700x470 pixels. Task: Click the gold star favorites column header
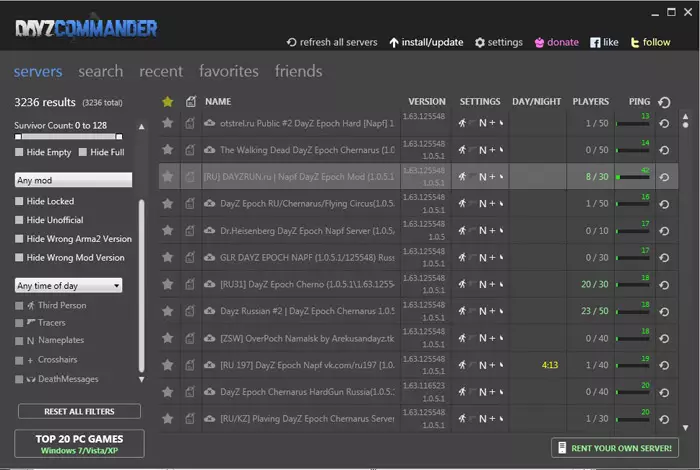pos(168,102)
